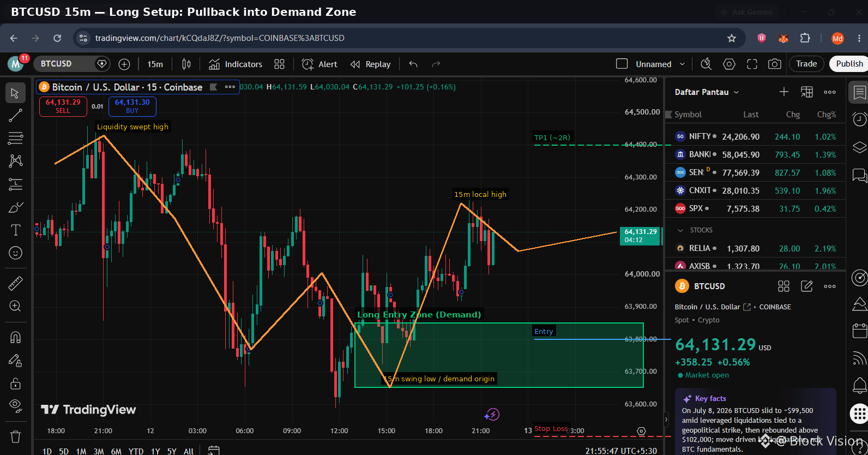Select NIFTY in the watchlist
Screen dimensions: 868x455
(756, 136)
